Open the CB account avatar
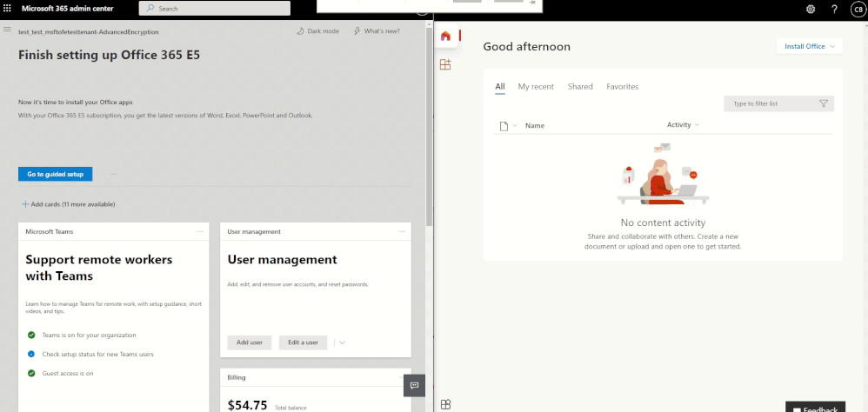Viewport: 868px width, 412px height. click(x=858, y=10)
